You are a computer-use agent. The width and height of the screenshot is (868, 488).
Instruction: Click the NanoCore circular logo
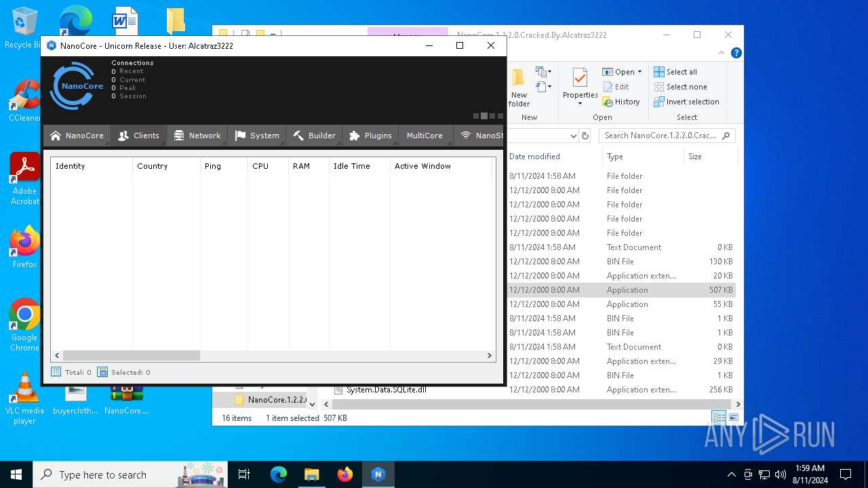(77, 86)
